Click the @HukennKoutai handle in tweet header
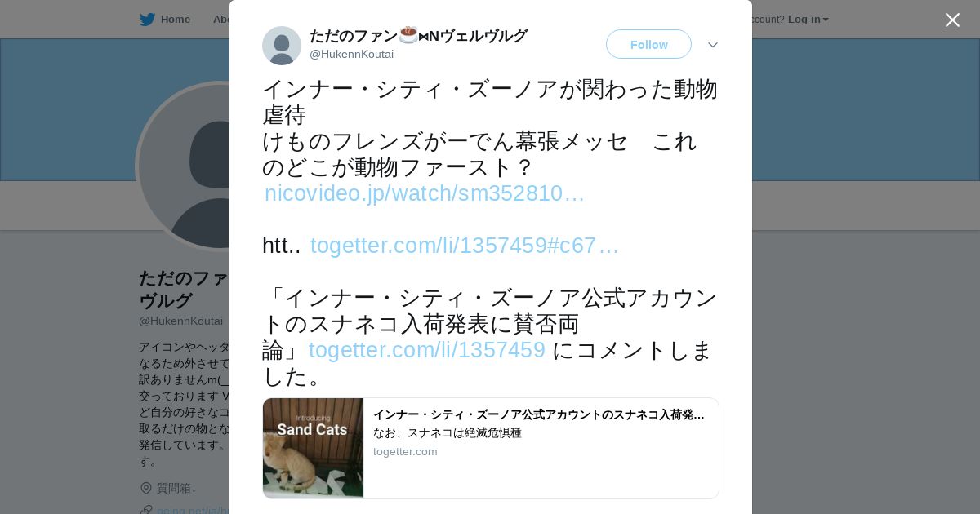 click(x=351, y=55)
